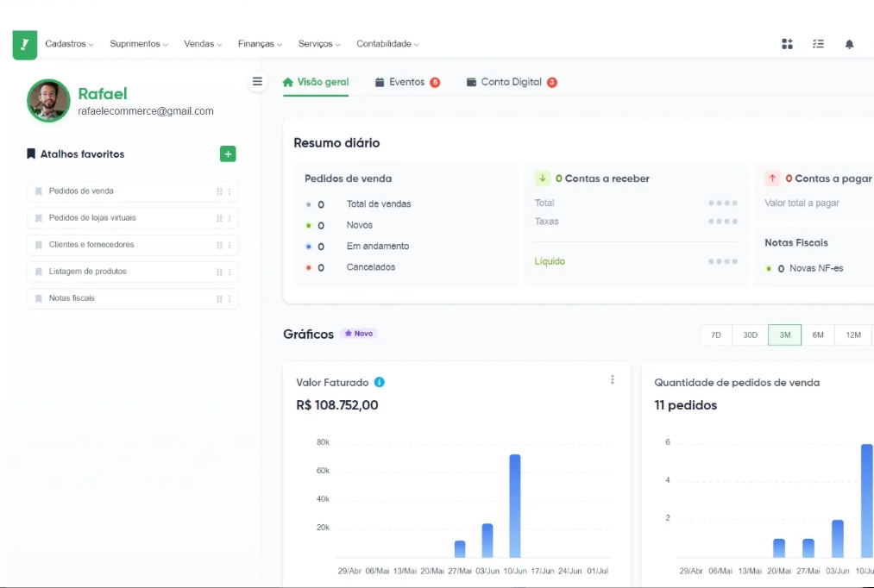The width and height of the screenshot is (874, 588).
Task: Open options dots for Pedidos de lojas virtuais
Action: click(x=230, y=218)
